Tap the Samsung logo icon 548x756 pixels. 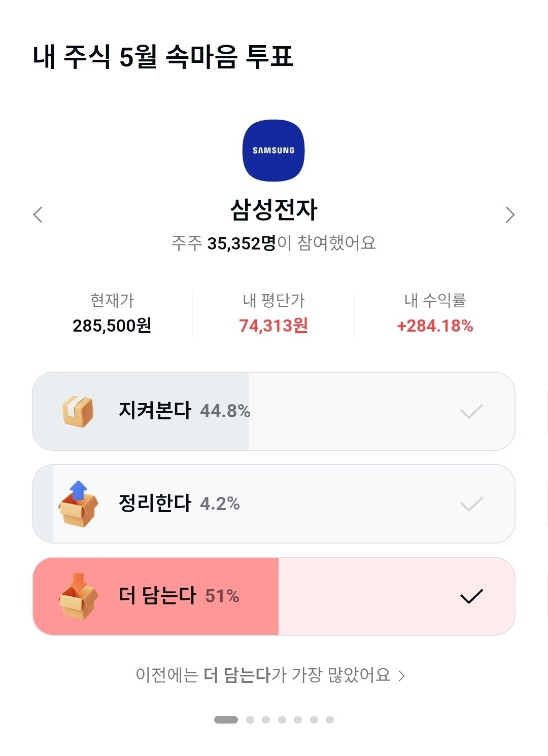point(273,151)
